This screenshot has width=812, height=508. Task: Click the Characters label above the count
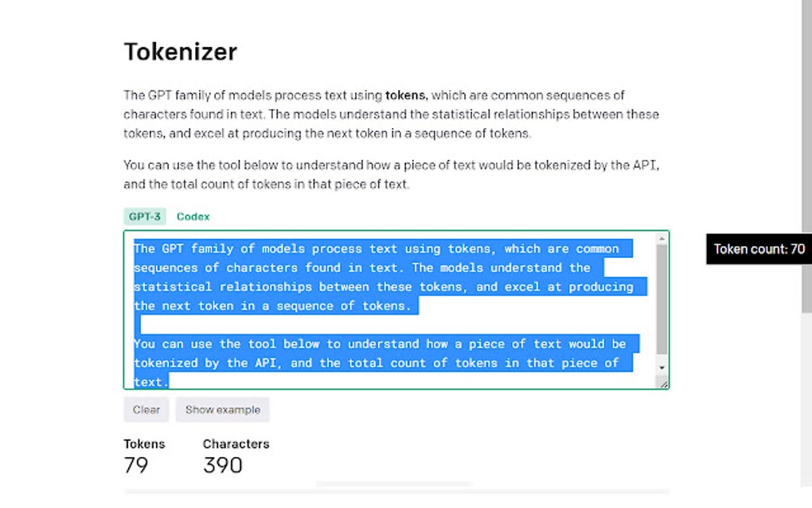coord(236,444)
